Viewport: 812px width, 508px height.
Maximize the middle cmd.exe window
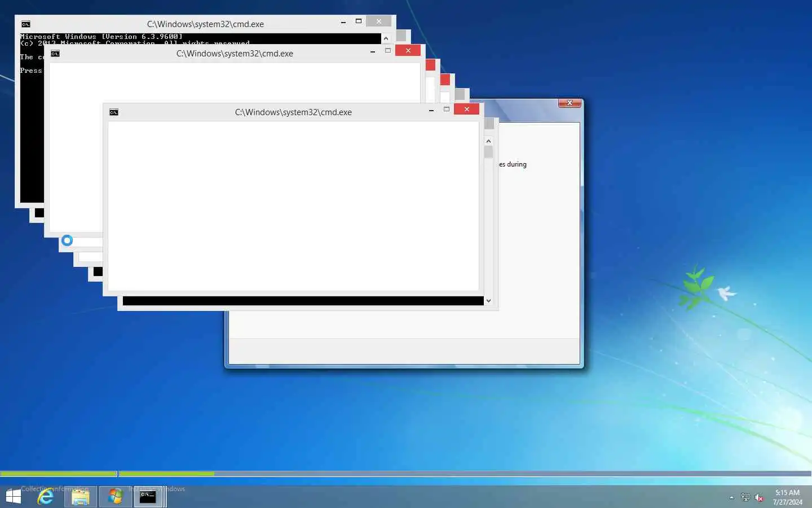coord(388,51)
